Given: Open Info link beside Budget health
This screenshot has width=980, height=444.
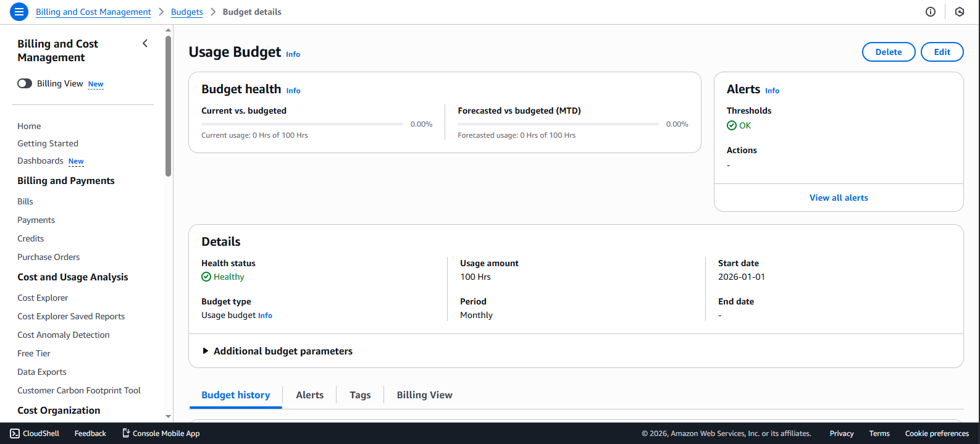Looking at the screenshot, I should click(x=293, y=91).
